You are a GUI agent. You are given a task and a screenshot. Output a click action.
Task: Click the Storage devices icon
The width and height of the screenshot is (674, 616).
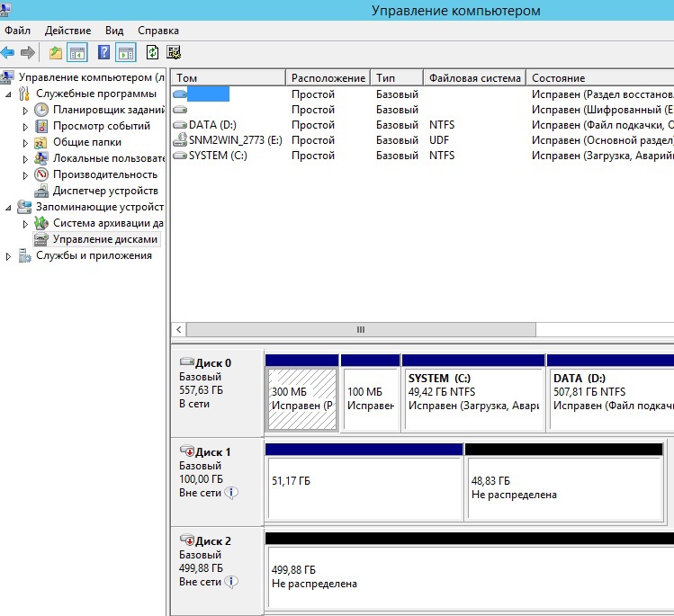pos(24,207)
